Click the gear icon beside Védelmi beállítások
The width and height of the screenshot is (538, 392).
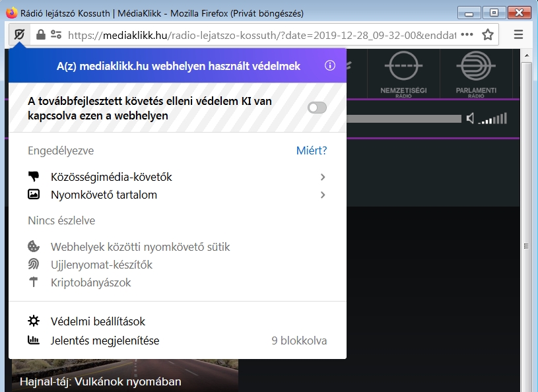click(x=34, y=321)
